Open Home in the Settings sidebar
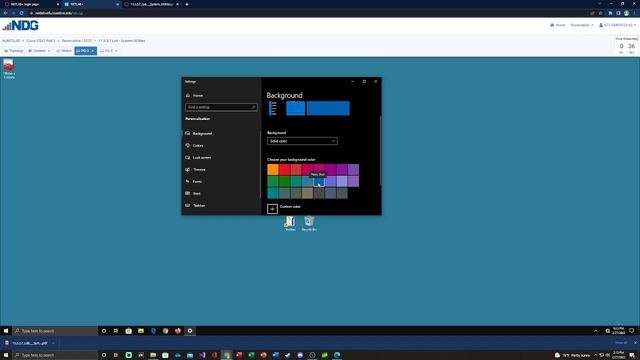 198,96
